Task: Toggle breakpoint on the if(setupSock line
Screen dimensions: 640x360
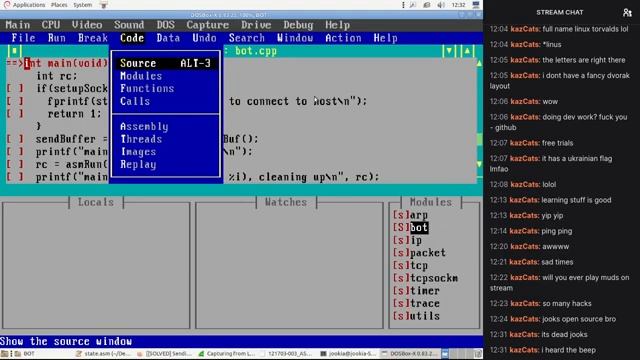Action: [x=15, y=89]
